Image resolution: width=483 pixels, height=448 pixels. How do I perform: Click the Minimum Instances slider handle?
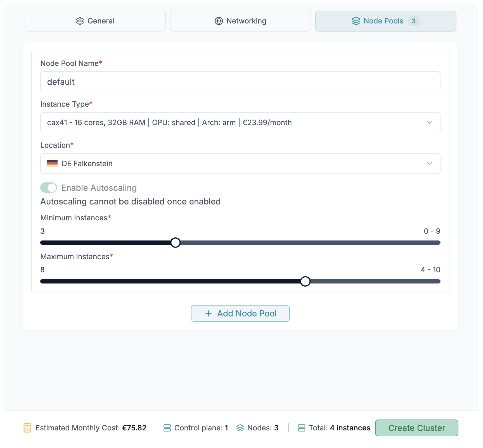click(x=175, y=242)
